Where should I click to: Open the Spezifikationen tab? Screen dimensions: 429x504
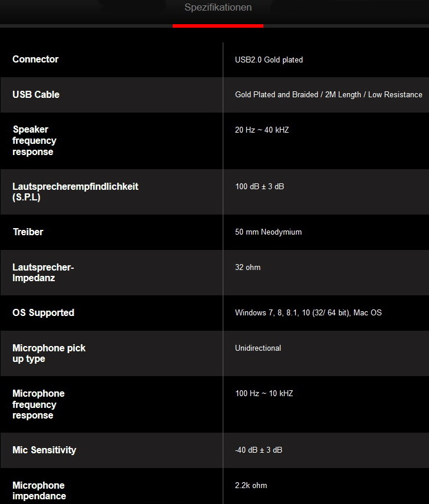pos(218,8)
